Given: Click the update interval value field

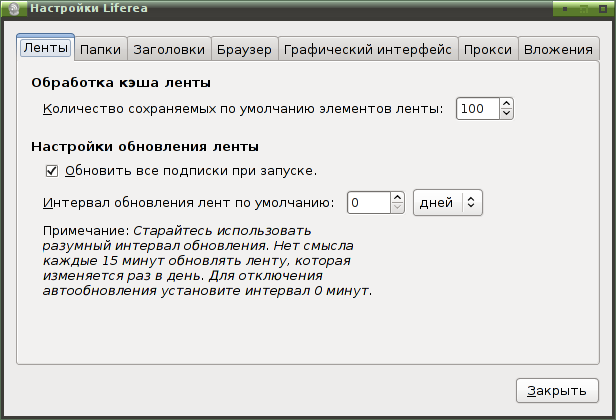Looking at the screenshot, I should [369, 203].
